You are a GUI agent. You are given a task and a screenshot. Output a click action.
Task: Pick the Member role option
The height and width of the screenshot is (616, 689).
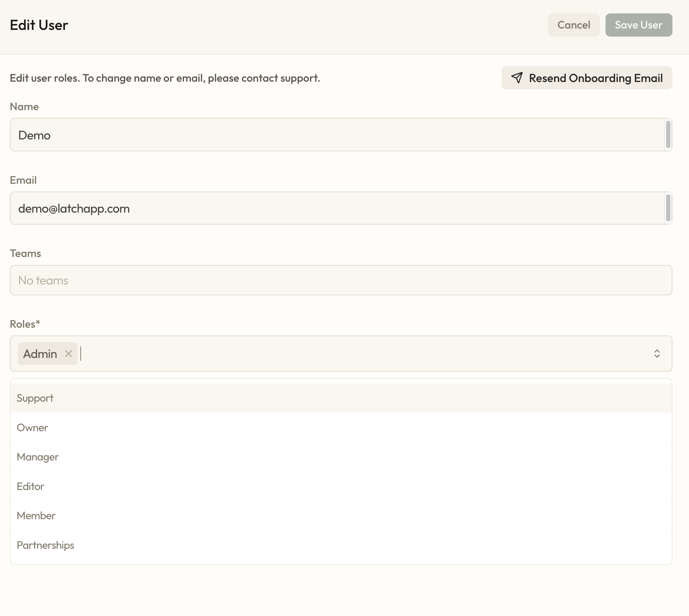pos(36,515)
